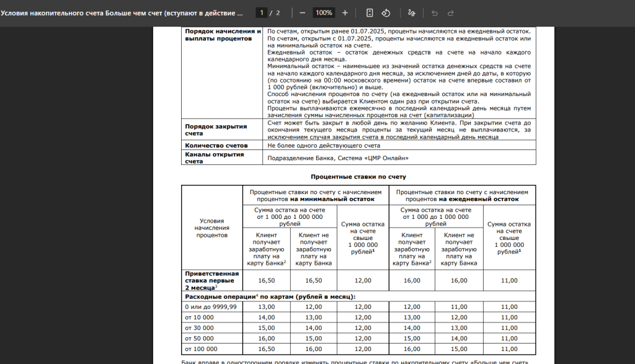
Task: Activate the draw annotation tool
Action: click(412, 13)
